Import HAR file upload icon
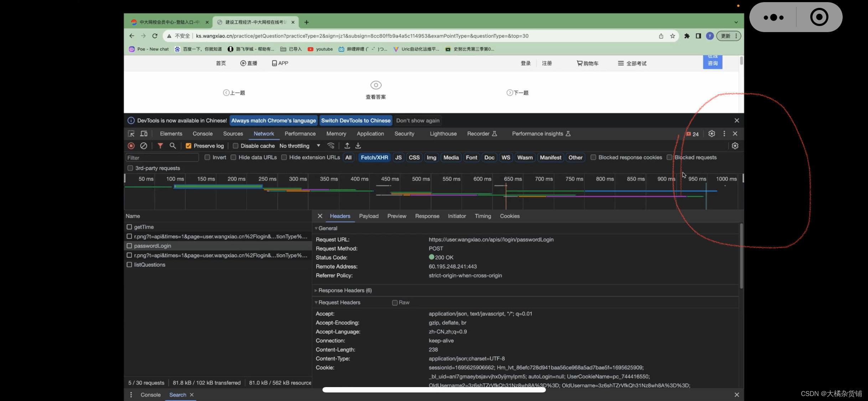 click(347, 146)
